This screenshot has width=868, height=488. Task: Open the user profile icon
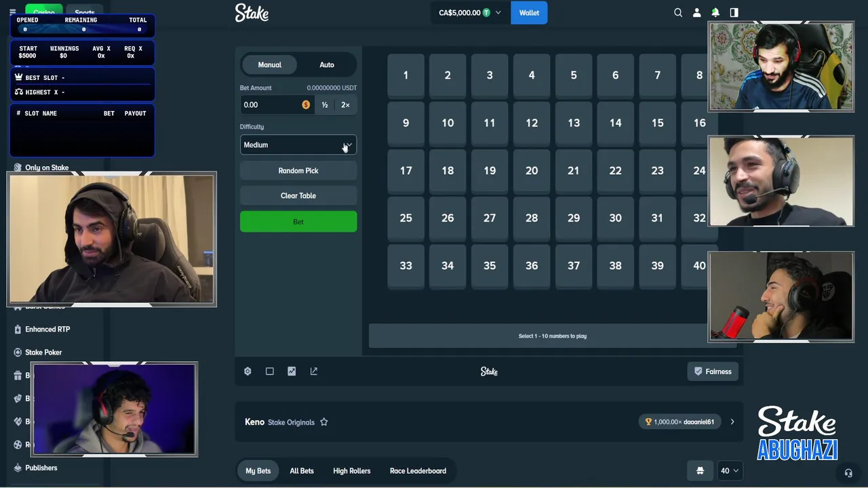tap(696, 12)
